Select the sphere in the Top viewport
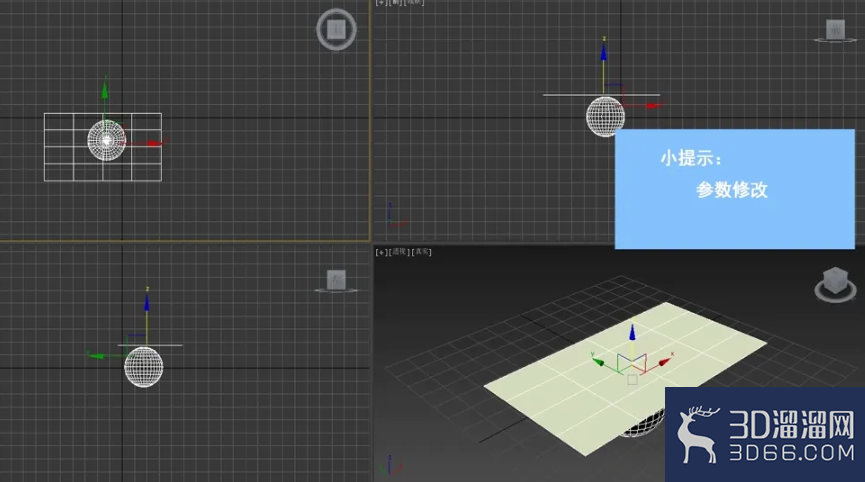Image resolution: width=865 pixels, height=482 pixels. [106, 140]
